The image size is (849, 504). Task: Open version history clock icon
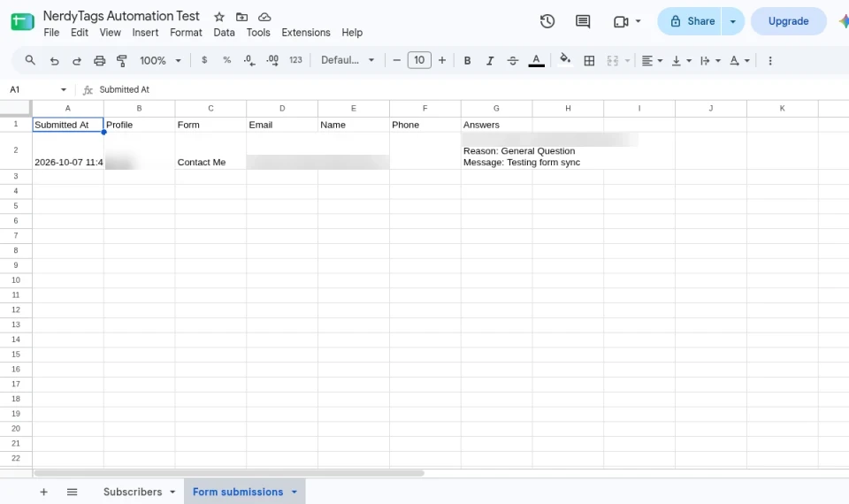point(547,21)
